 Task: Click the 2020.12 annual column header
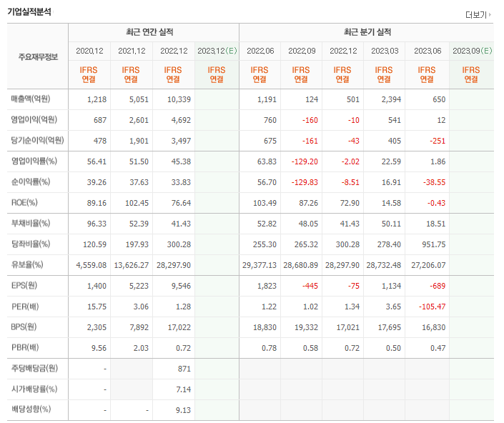point(89,51)
